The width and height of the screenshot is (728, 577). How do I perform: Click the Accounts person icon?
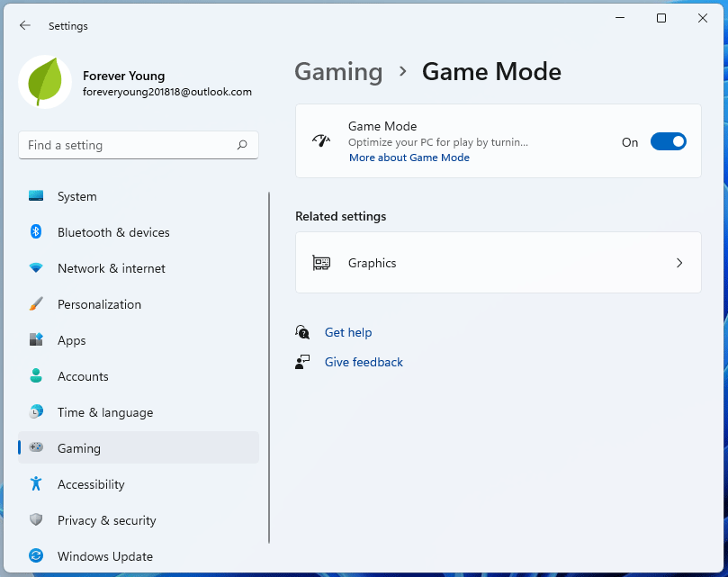36,376
